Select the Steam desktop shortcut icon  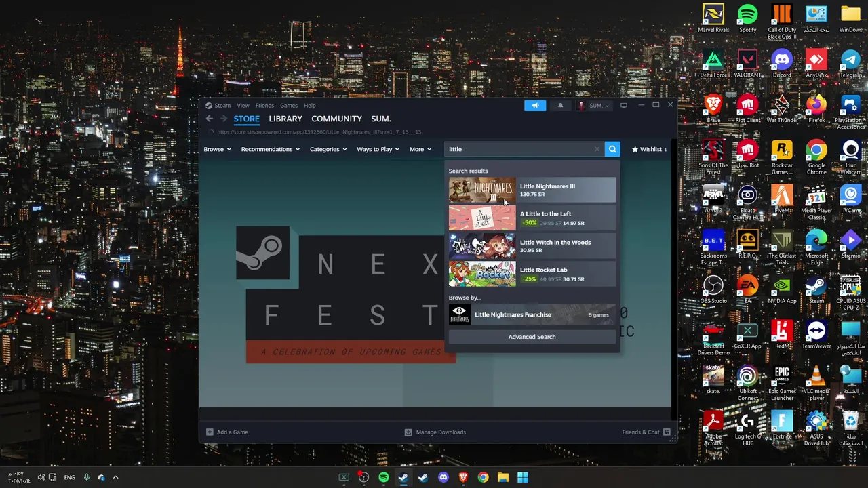[x=816, y=289]
